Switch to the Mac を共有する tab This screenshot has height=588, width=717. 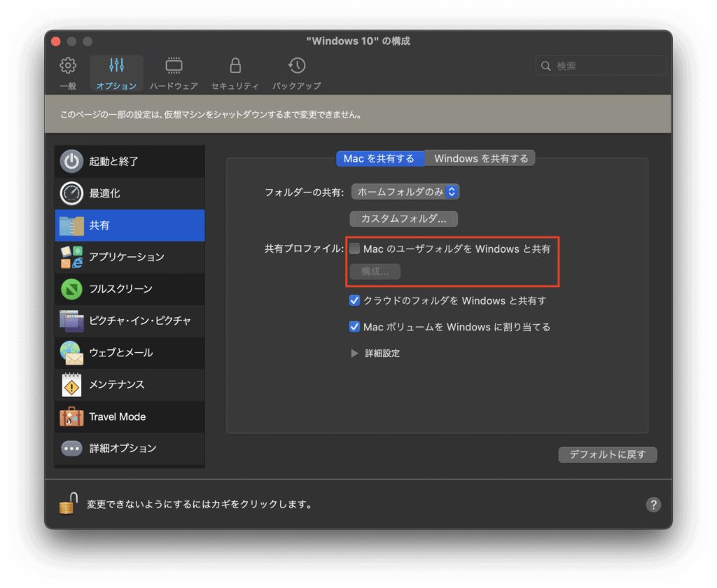(x=380, y=159)
